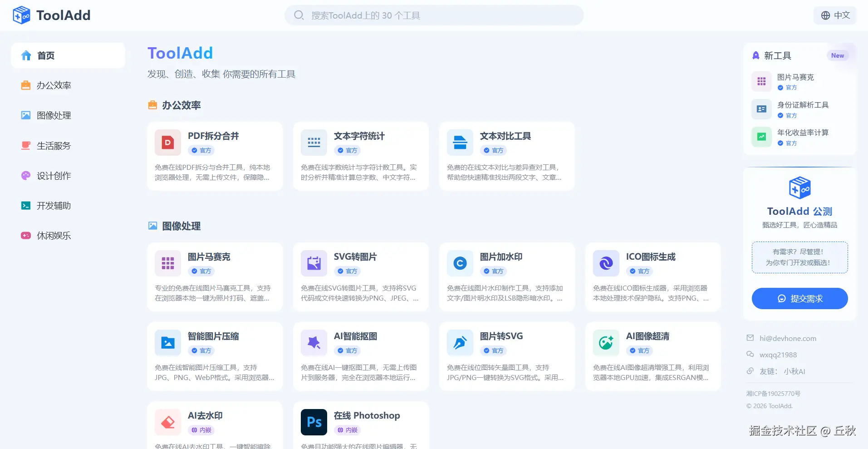Click the 图片加水印 card title
The width and height of the screenshot is (868, 449).
tap(501, 257)
